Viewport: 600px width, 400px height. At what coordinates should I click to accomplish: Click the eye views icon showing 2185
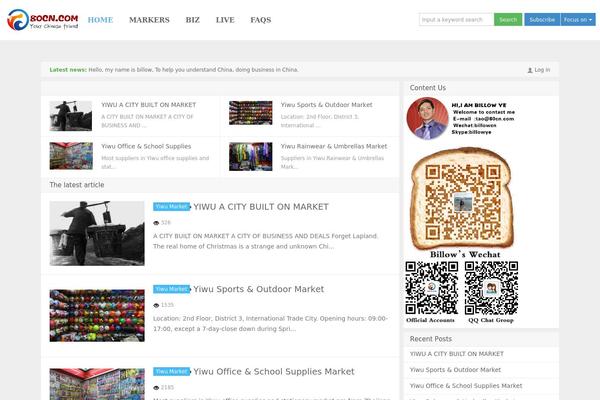click(156, 388)
